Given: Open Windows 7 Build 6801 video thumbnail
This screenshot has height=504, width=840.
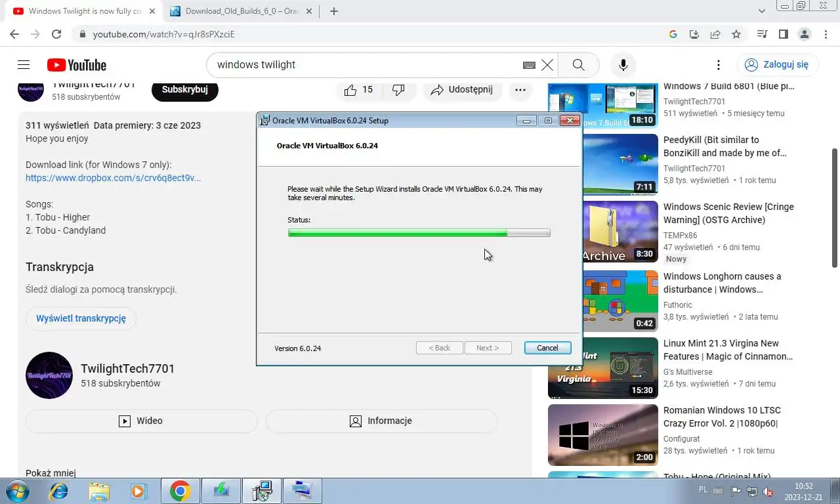Looking at the screenshot, I should [602, 106].
